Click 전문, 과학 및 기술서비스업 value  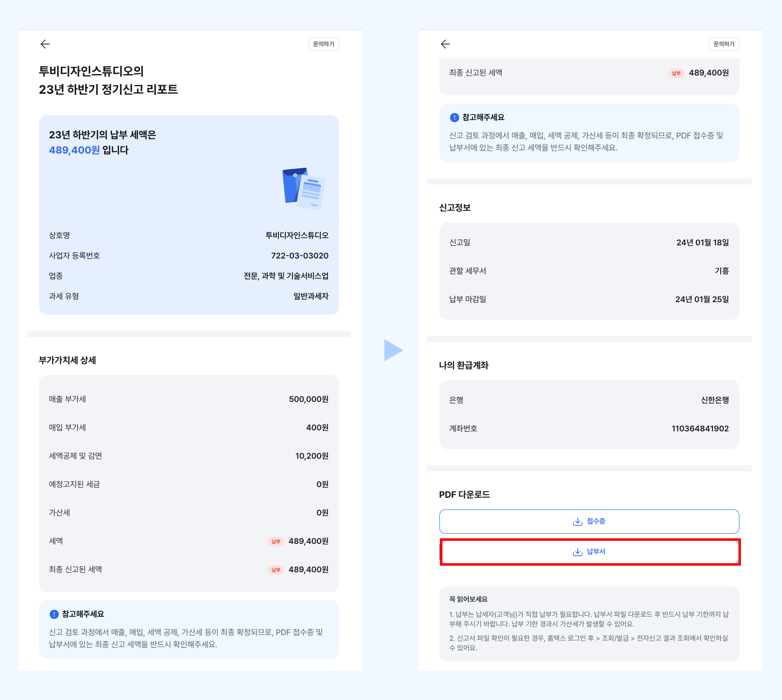(286, 276)
